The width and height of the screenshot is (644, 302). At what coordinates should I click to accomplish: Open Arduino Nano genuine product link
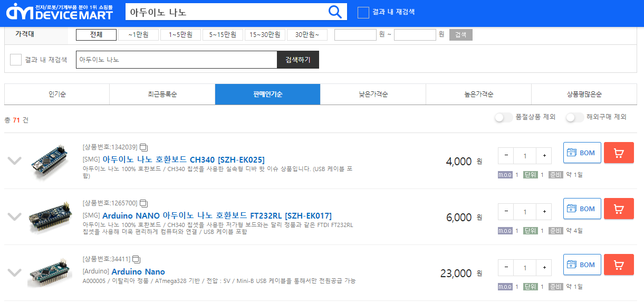(x=138, y=271)
